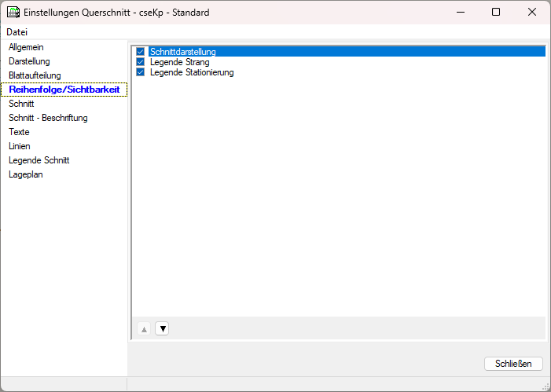This screenshot has height=392, width=551.
Task: Switch to the Schnitt settings
Action: pyautogui.click(x=21, y=104)
